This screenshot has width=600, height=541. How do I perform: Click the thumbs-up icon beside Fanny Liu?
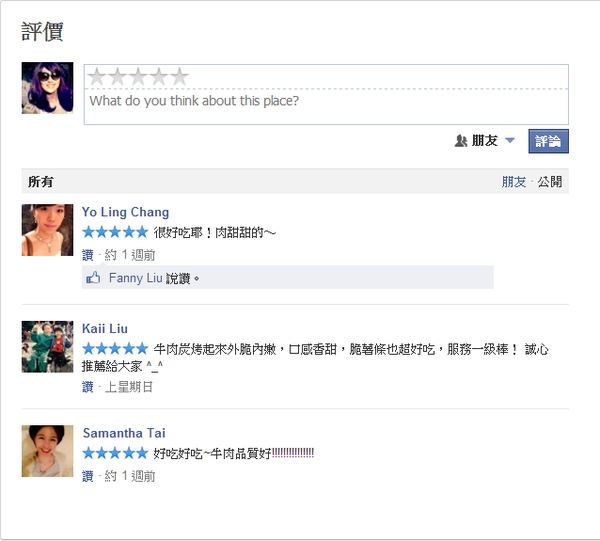[x=93, y=278]
